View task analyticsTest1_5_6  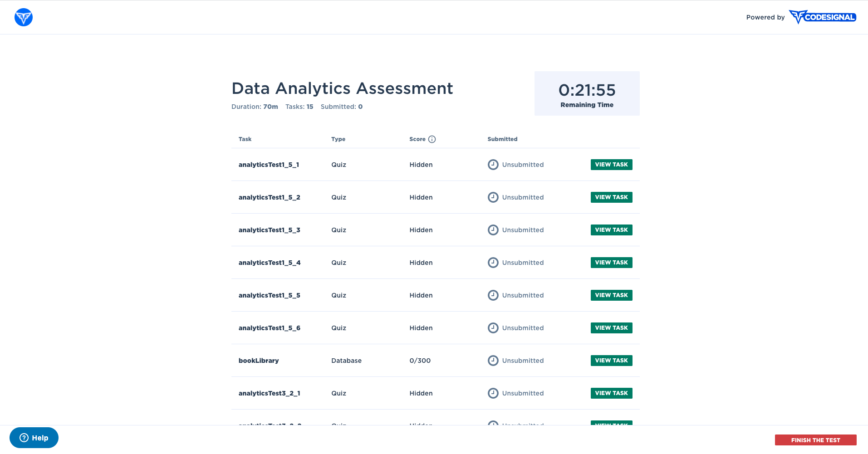(x=611, y=328)
